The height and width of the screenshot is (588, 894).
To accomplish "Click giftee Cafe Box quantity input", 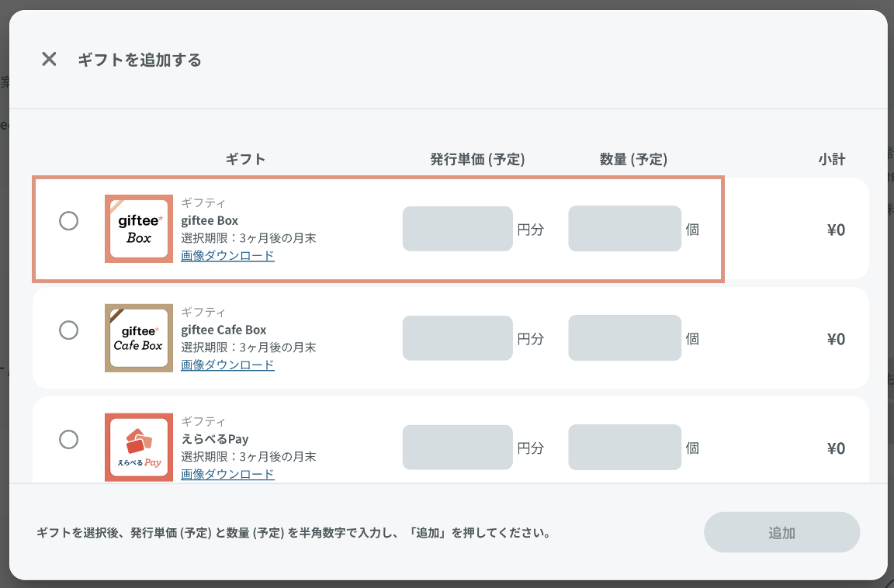I will [625, 338].
